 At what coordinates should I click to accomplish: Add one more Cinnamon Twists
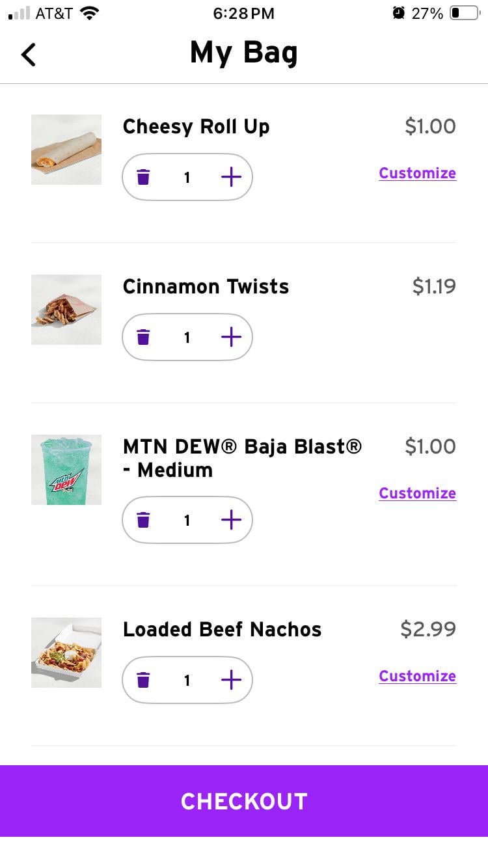click(x=231, y=337)
